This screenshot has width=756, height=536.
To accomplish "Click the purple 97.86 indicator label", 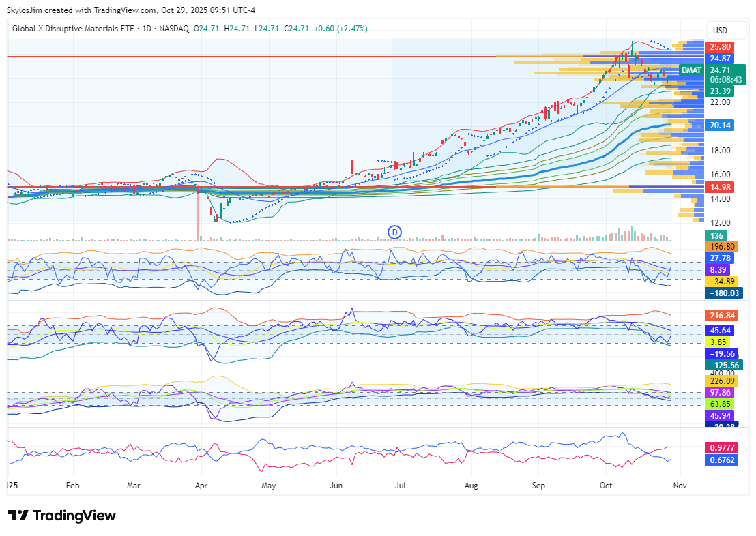I will point(722,393).
